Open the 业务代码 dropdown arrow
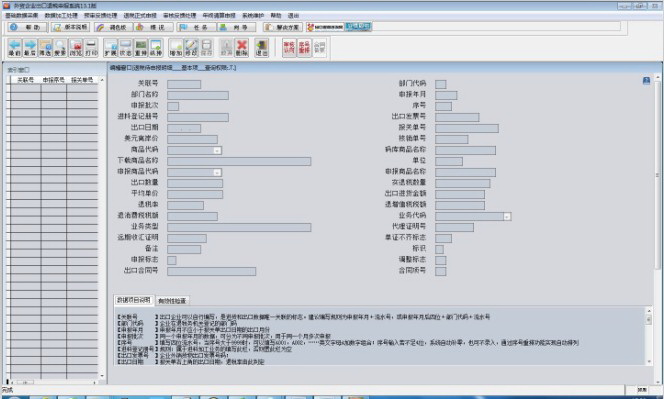 [507, 216]
